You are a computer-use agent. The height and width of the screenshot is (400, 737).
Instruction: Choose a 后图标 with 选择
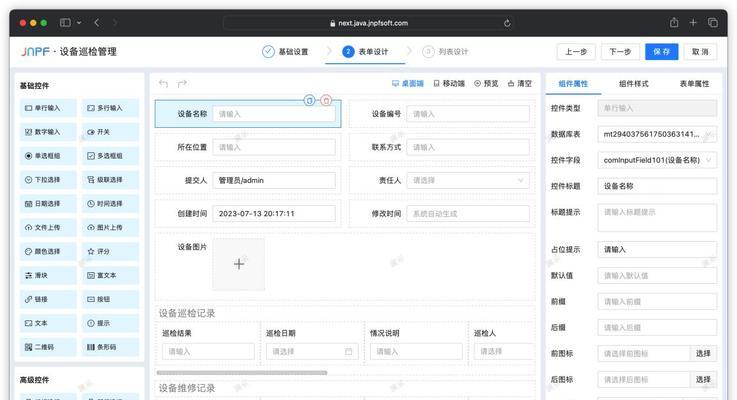coord(703,379)
